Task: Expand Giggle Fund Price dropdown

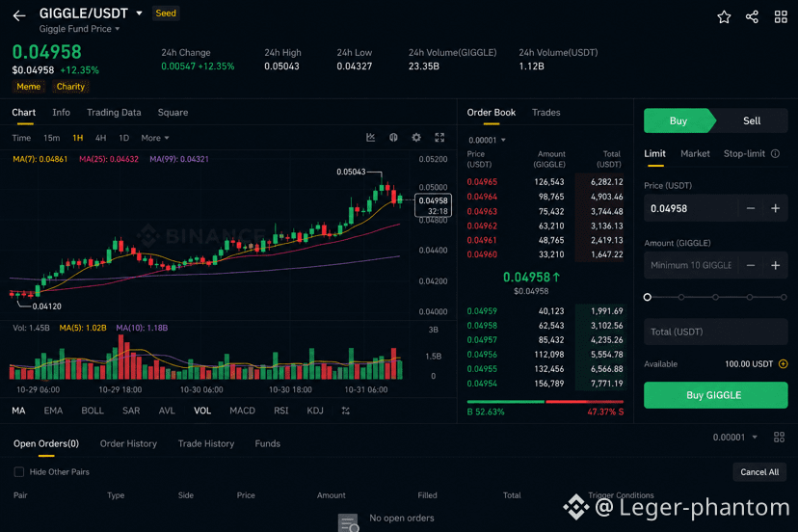Action: coord(117,29)
